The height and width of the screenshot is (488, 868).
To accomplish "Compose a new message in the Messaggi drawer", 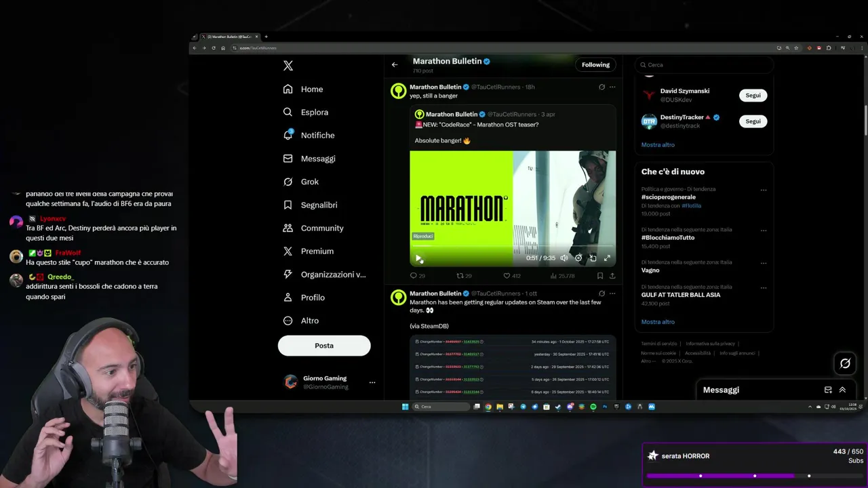I will pos(828,390).
